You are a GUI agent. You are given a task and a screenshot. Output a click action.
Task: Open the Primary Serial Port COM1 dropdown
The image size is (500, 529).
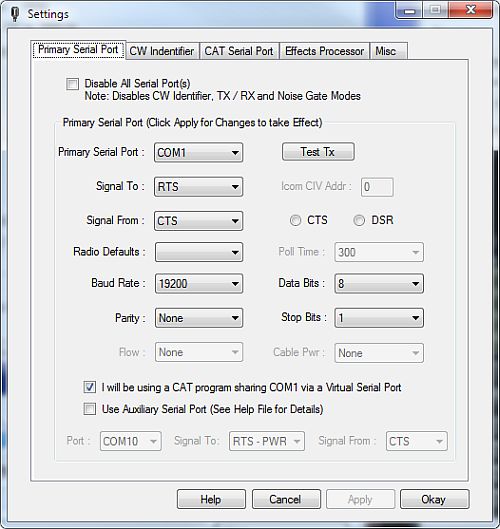(x=198, y=152)
